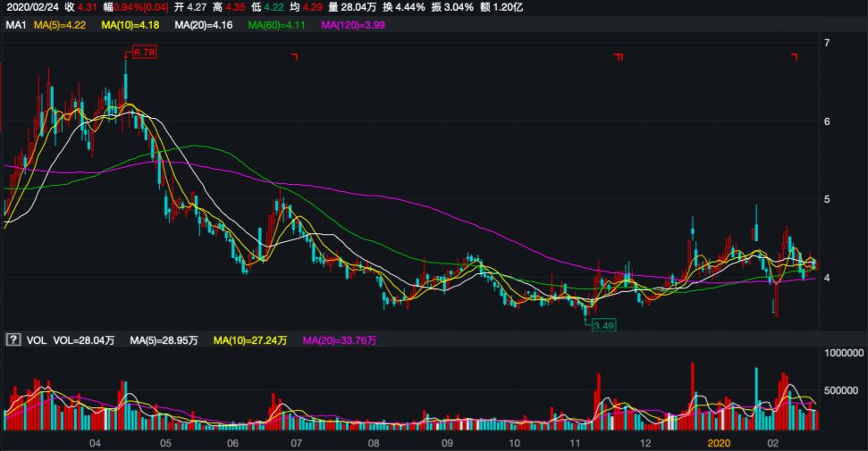Screen dimensions: 868x451
Task: Click the red event marker near month 07
Action: 294,57
